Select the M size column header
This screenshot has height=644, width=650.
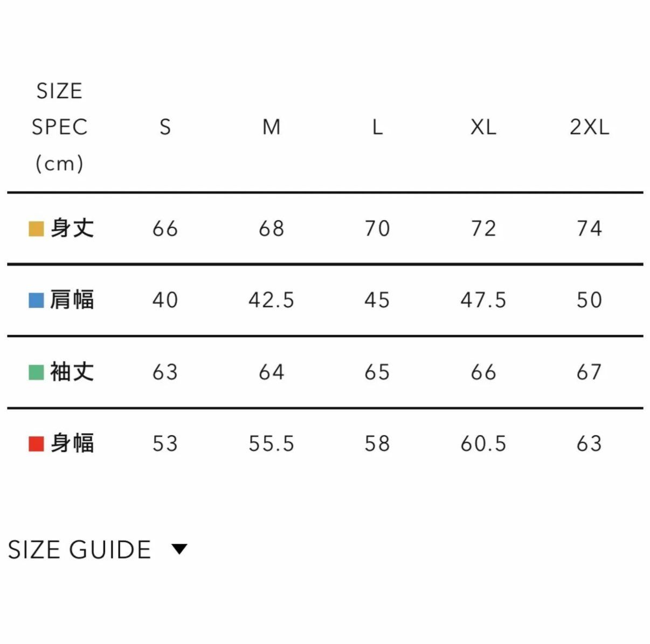pos(271,127)
